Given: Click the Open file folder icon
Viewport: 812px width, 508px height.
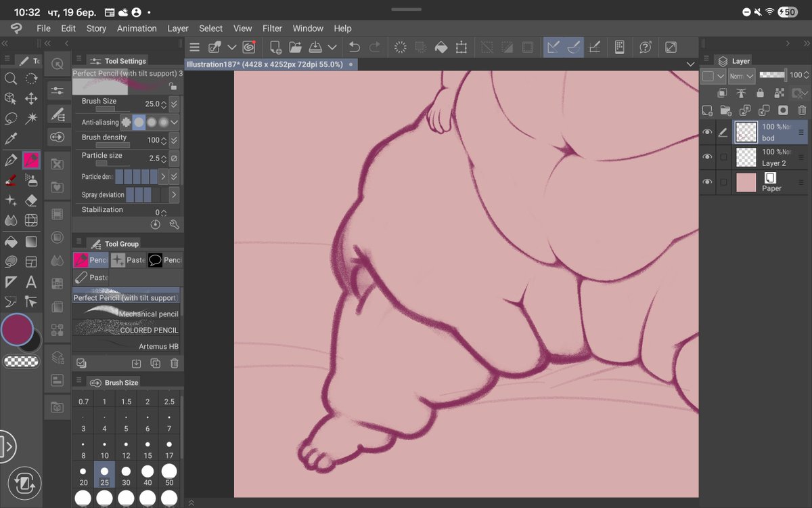Looking at the screenshot, I should click(x=295, y=47).
